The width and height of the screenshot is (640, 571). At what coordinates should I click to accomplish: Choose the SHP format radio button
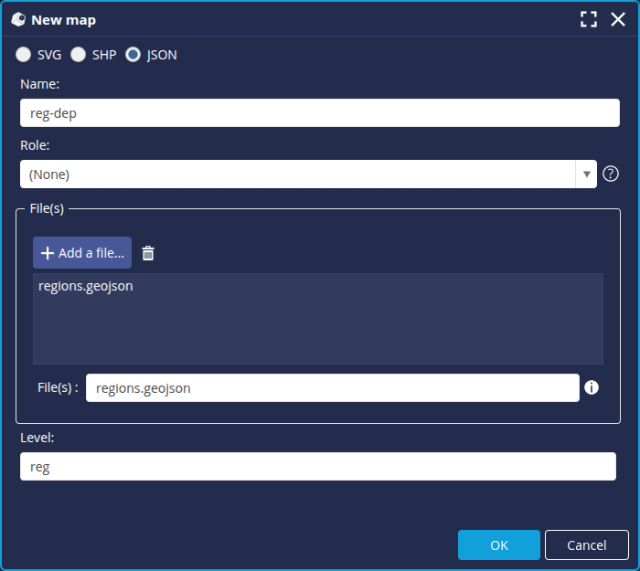pyautogui.click(x=78, y=55)
